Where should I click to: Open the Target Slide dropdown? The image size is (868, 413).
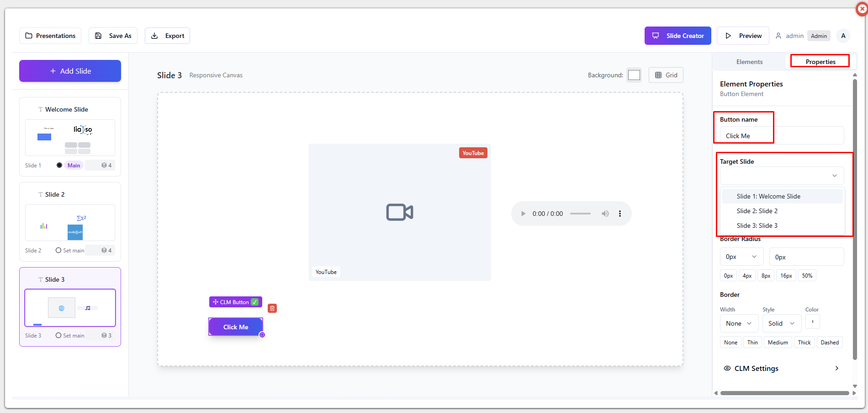pyautogui.click(x=782, y=176)
